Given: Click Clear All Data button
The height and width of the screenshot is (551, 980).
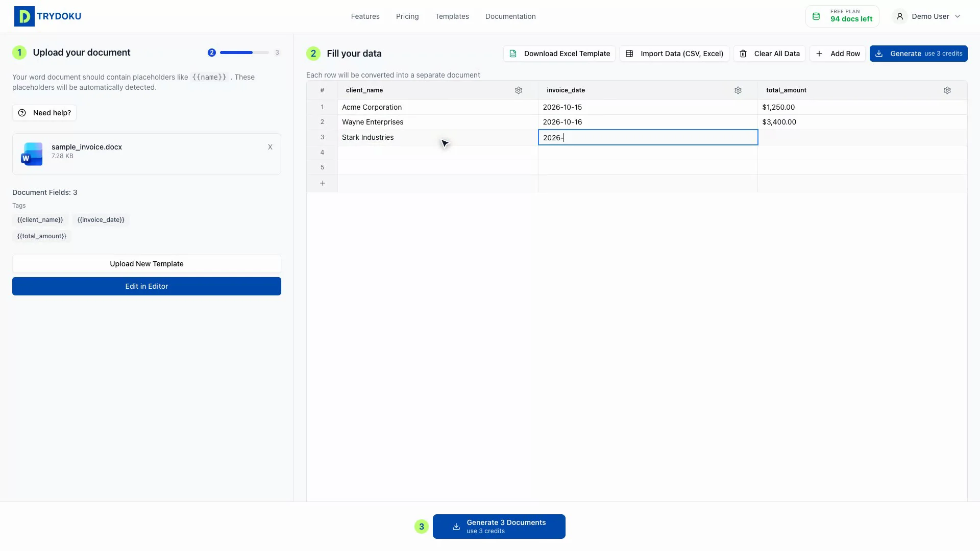Looking at the screenshot, I should tap(769, 54).
